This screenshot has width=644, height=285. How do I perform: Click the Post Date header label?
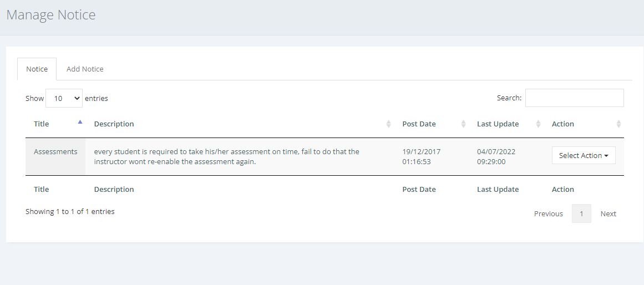tap(419, 124)
